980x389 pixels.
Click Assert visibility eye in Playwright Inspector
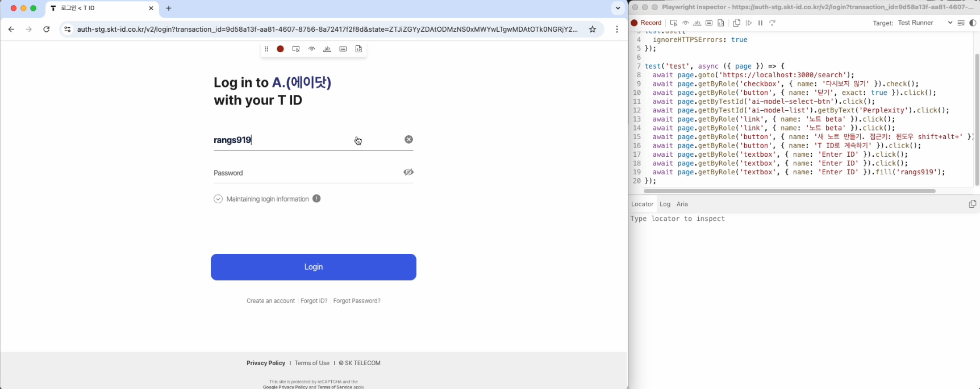[686, 23]
